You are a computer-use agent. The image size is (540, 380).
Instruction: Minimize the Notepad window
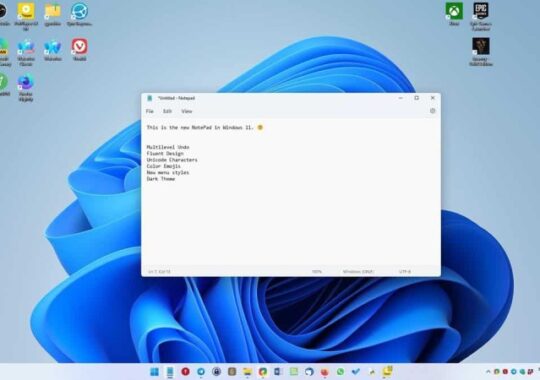coord(401,98)
